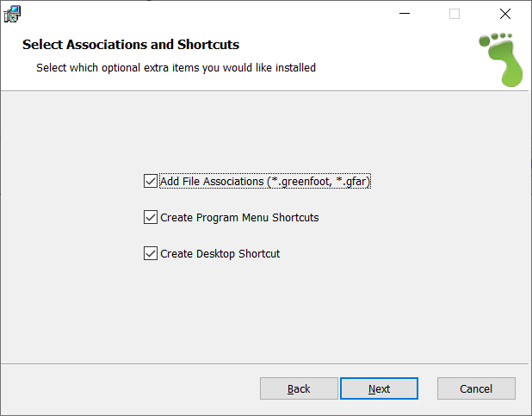Disable the Create Desktop Shortcut checkbox
The height and width of the screenshot is (416, 532).
[151, 254]
